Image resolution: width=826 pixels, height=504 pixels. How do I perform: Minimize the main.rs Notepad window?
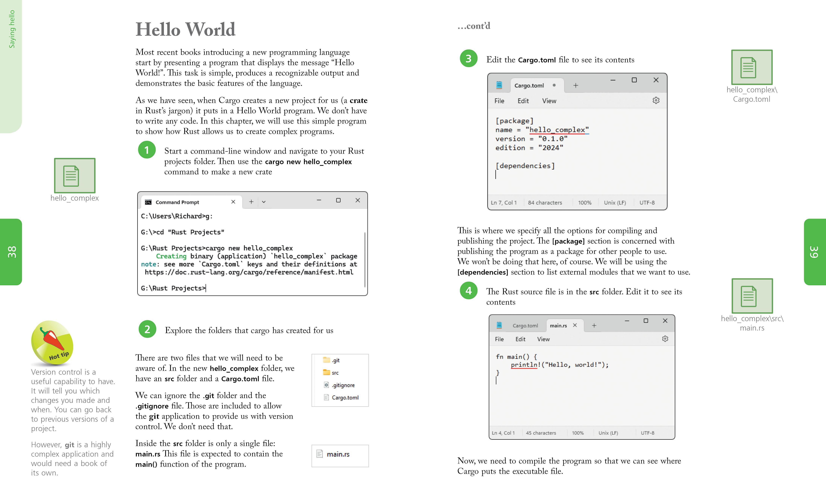pyautogui.click(x=627, y=321)
